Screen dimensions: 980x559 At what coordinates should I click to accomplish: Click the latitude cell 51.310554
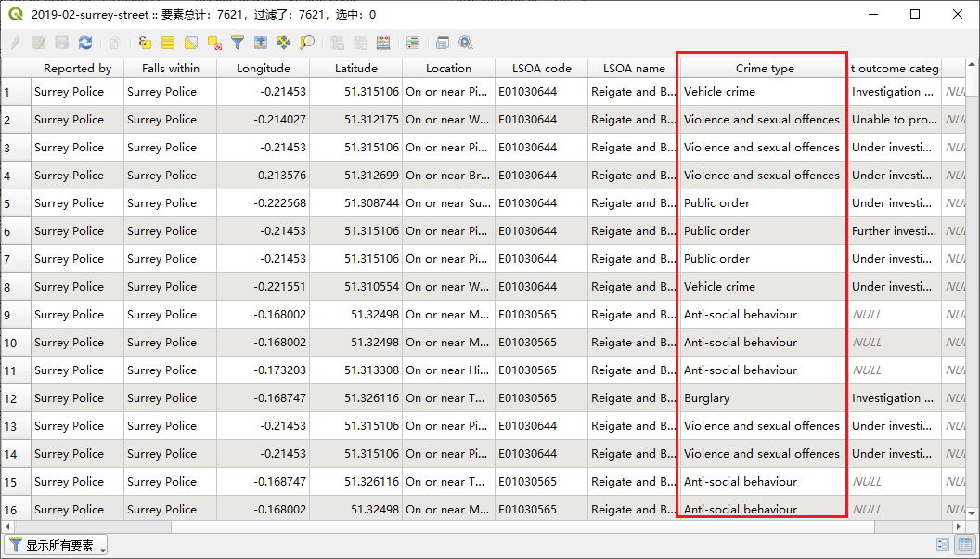point(356,287)
